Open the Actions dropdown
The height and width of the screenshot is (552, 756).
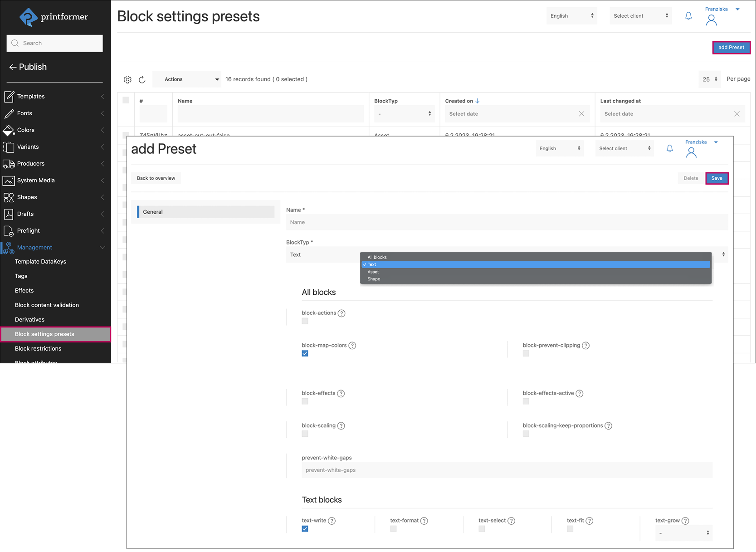tap(187, 79)
